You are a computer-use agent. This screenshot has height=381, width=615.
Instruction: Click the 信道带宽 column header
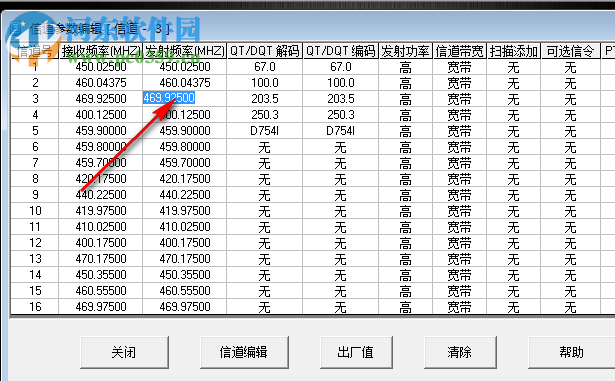point(459,51)
